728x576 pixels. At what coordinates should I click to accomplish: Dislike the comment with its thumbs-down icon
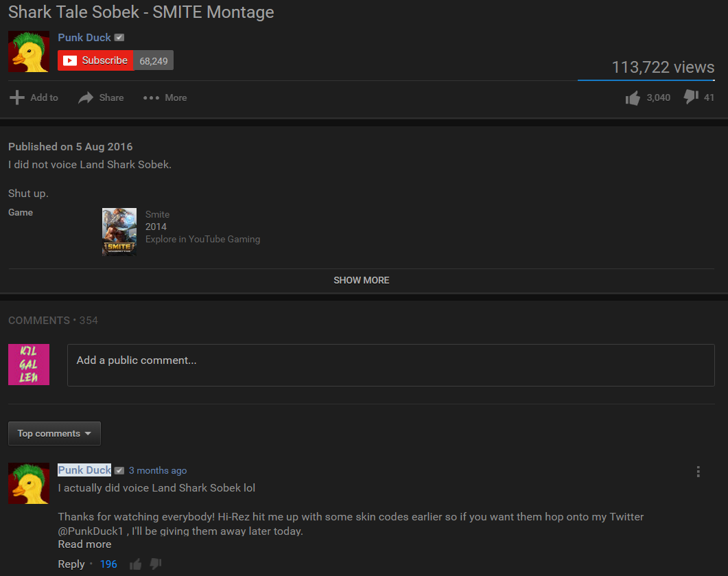click(156, 564)
